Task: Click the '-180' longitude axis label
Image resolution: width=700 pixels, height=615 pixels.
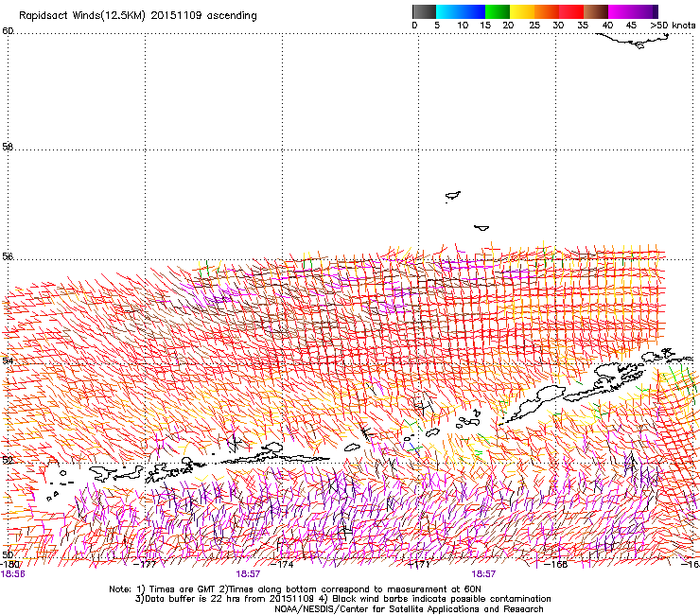Action: click(9, 564)
